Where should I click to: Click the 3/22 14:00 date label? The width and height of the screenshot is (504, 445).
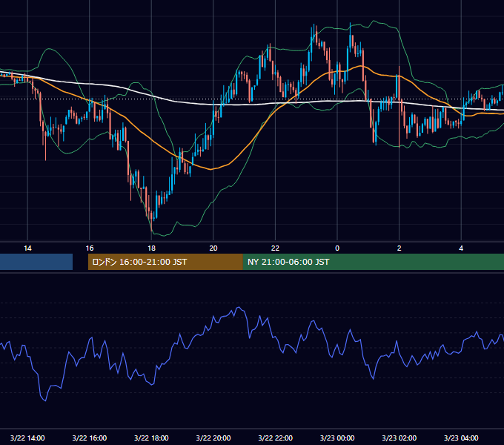[x=27, y=438]
